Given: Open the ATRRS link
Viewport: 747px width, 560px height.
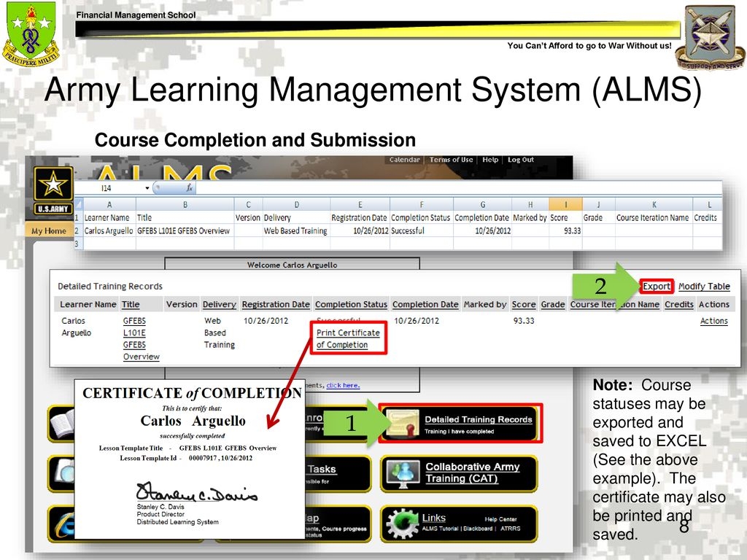Looking at the screenshot, I should tap(510, 529).
